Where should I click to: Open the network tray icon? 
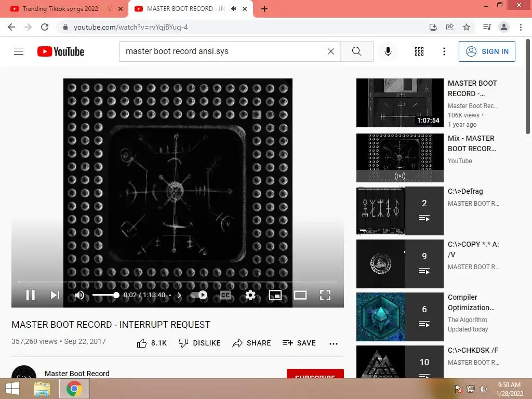[471, 389]
